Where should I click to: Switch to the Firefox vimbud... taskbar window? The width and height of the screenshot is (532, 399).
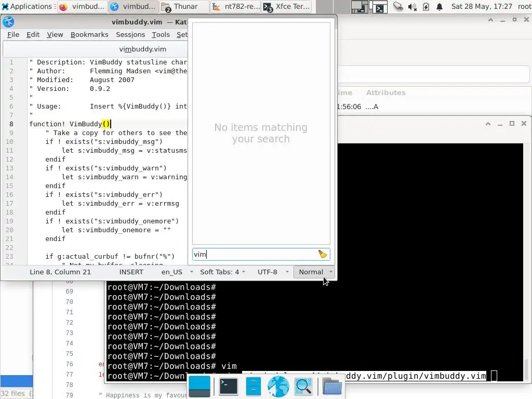(x=83, y=6)
